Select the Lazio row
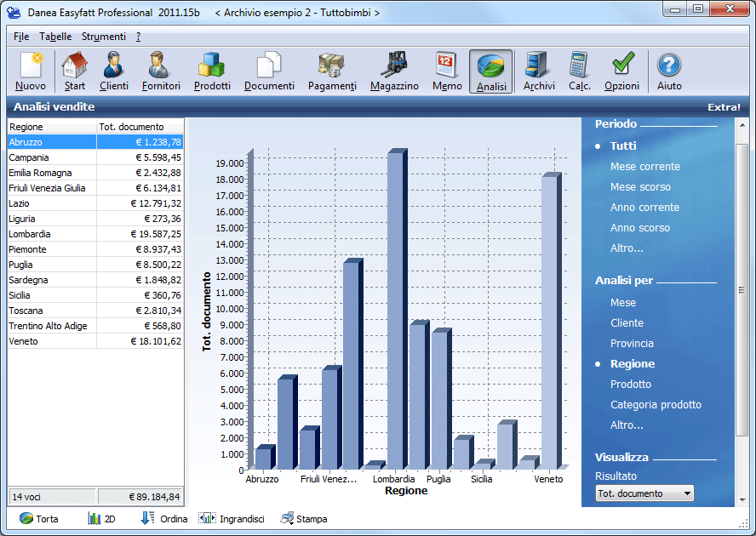756x536 pixels. coord(95,203)
